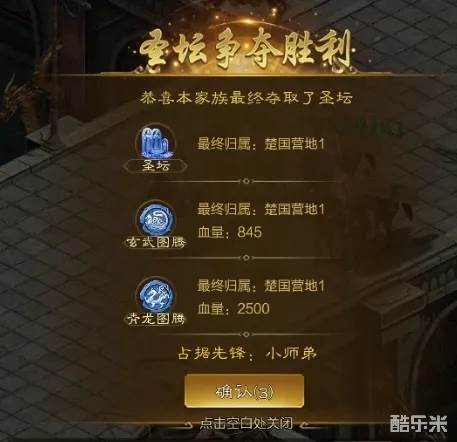Click the 青龙图腾 name label
The image size is (457, 442).
(155, 319)
